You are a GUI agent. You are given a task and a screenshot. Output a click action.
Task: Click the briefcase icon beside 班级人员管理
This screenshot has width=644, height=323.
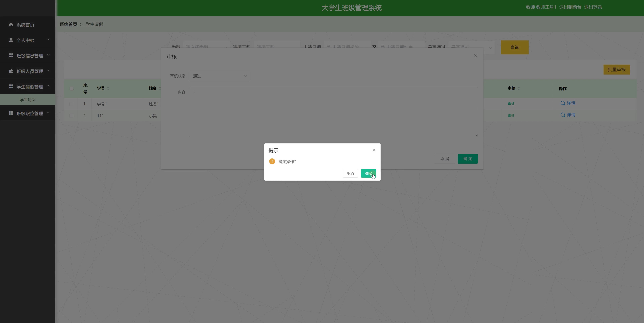[11, 71]
